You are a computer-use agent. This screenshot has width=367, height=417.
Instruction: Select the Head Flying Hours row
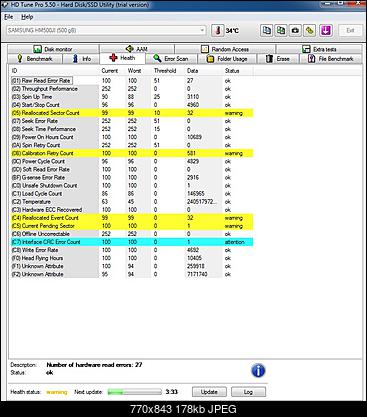tap(132, 258)
